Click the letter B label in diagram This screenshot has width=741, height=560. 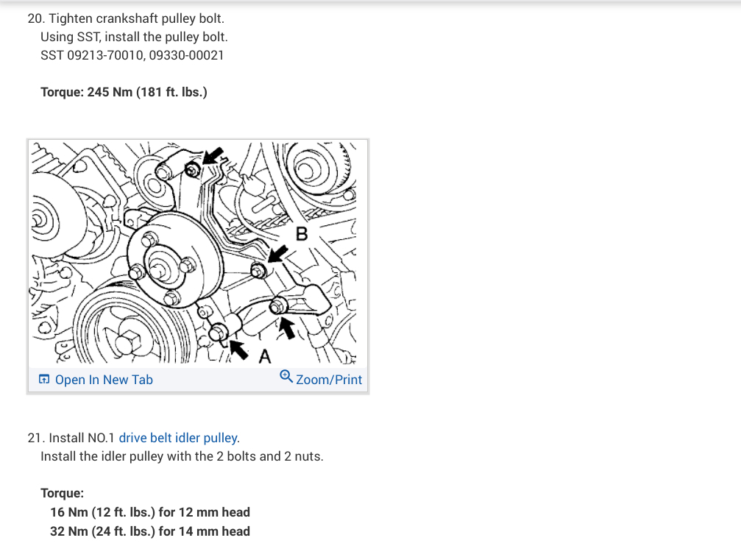302,234
